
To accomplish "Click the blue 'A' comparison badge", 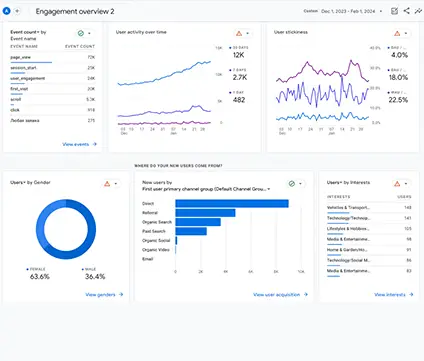I will click(x=6, y=11).
